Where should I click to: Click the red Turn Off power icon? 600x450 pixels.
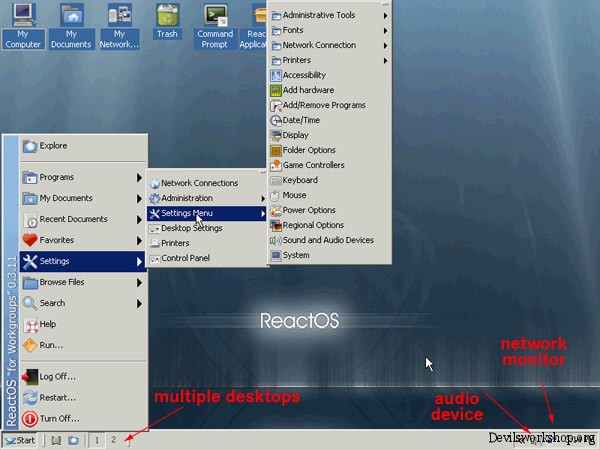[x=30, y=419]
